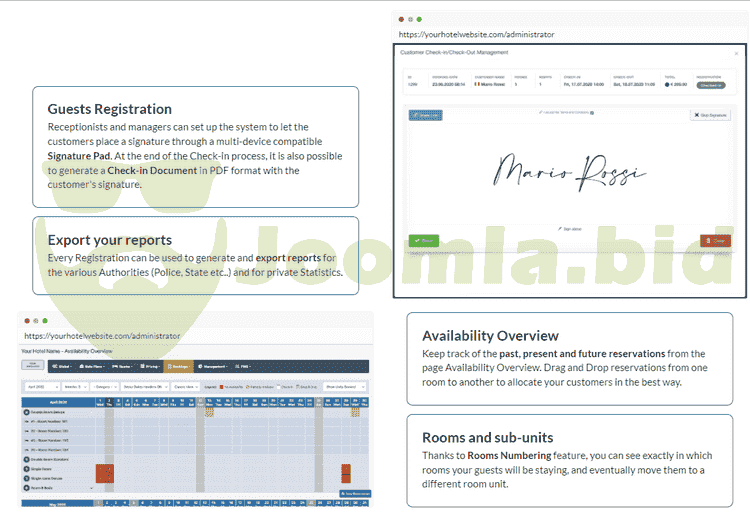Click the Room 6 Beds row icon
The width and height of the screenshot is (750, 520).
coord(26,487)
